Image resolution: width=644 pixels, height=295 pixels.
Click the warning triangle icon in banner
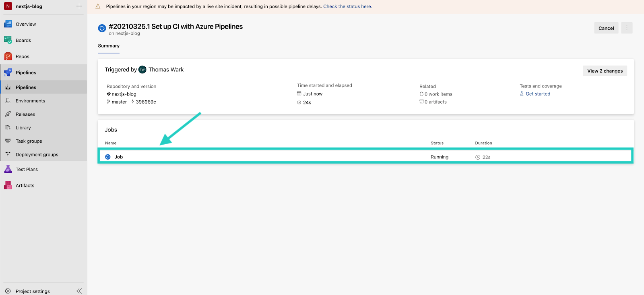pos(98,6)
